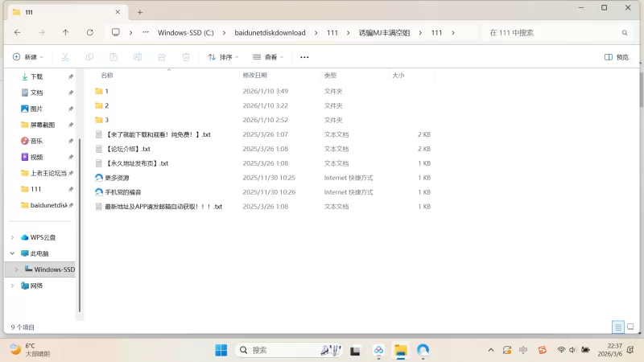Select the 更多资源 Internet shortcut file
644x362 pixels.
(x=116, y=178)
